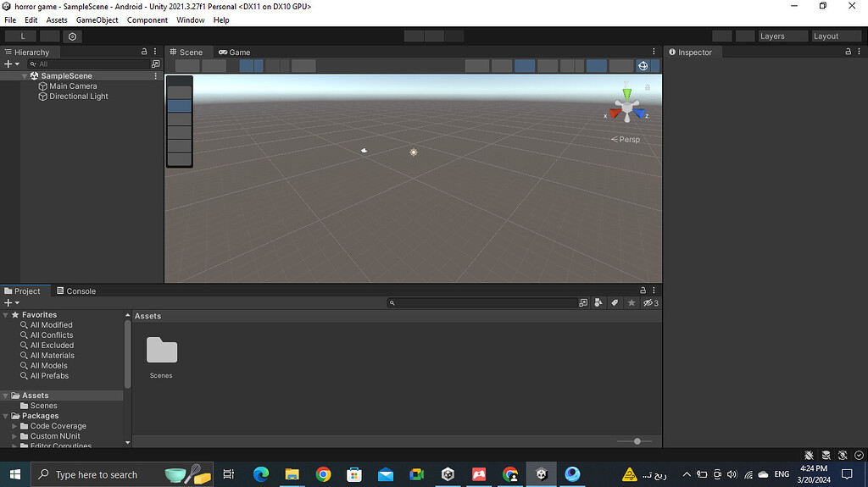Expand the Code Coverage package folder

click(x=14, y=426)
